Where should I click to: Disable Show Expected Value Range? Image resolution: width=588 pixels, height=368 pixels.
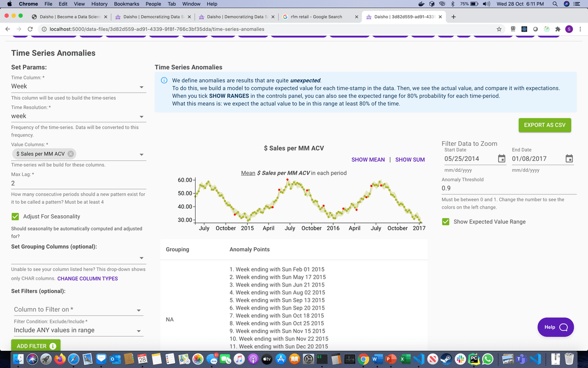[x=445, y=221]
